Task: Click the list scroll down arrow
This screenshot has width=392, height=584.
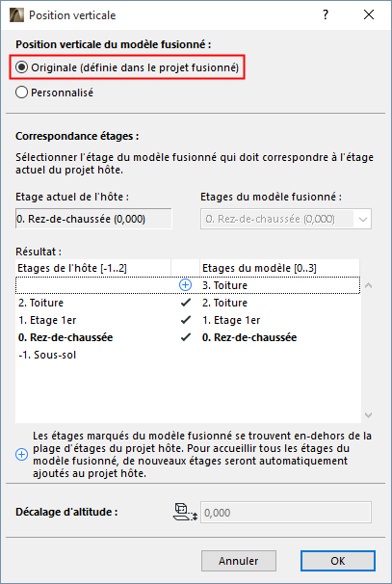Action: [x=369, y=415]
